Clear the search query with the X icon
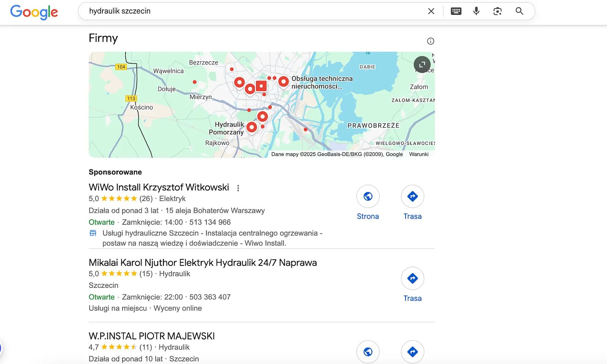This screenshot has height=364, width=607. (x=431, y=11)
